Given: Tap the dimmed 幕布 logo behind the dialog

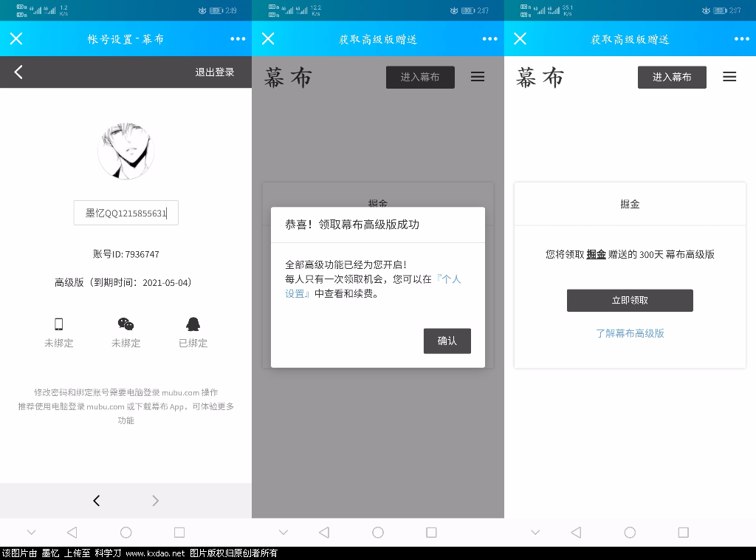Looking at the screenshot, I should pyautogui.click(x=289, y=77).
